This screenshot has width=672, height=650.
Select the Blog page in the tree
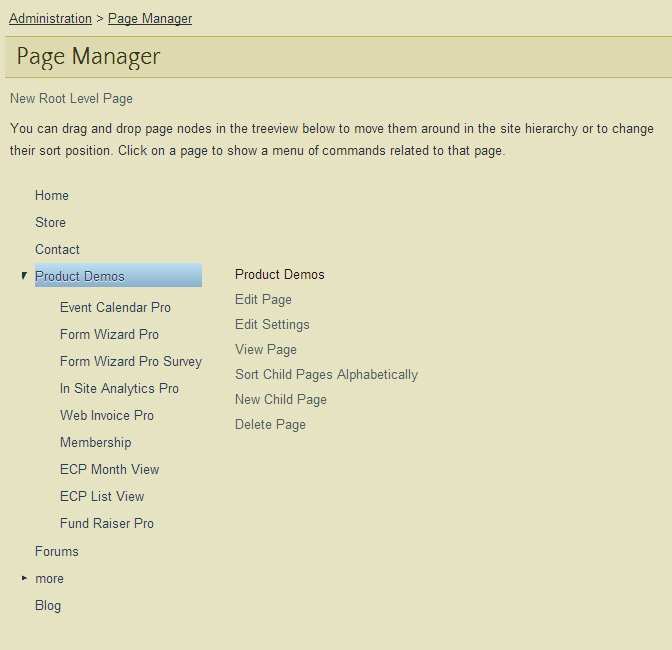click(x=48, y=606)
